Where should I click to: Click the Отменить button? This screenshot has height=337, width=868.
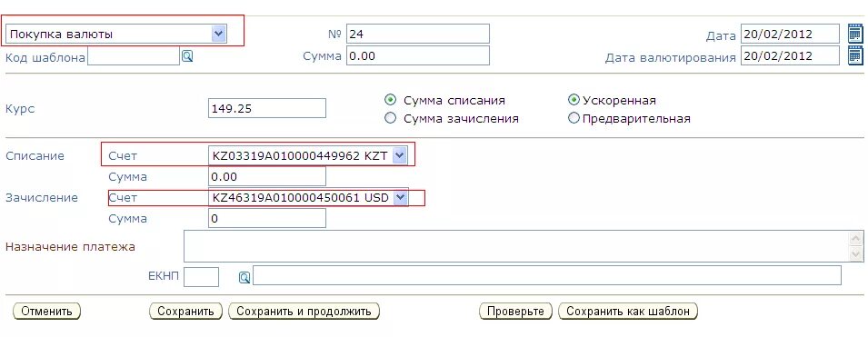click(46, 311)
